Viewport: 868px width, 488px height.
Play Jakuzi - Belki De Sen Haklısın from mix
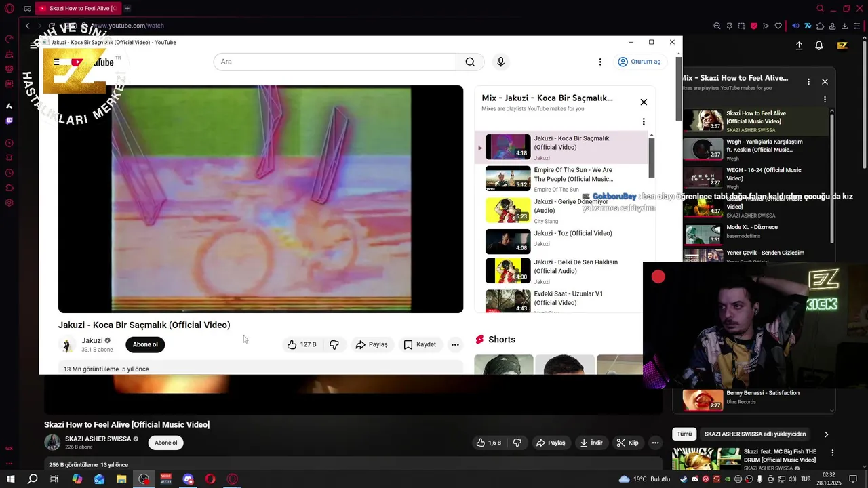click(x=561, y=271)
